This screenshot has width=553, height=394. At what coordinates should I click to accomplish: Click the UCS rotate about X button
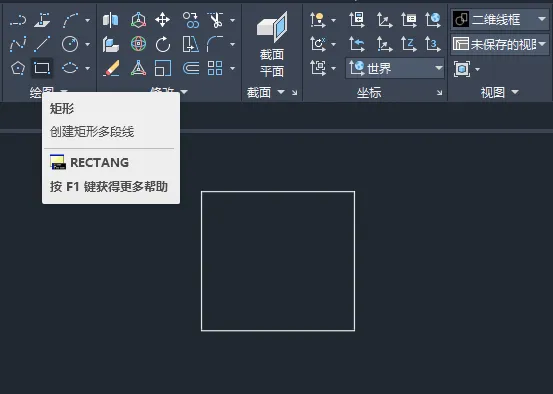(317, 44)
